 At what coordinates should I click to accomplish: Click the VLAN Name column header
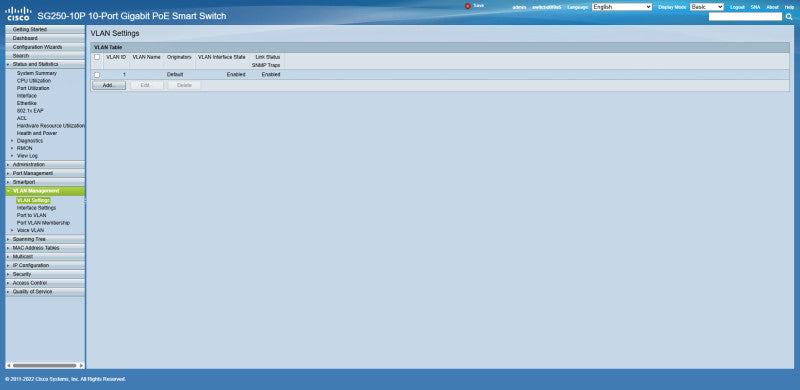(x=146, y=57)
